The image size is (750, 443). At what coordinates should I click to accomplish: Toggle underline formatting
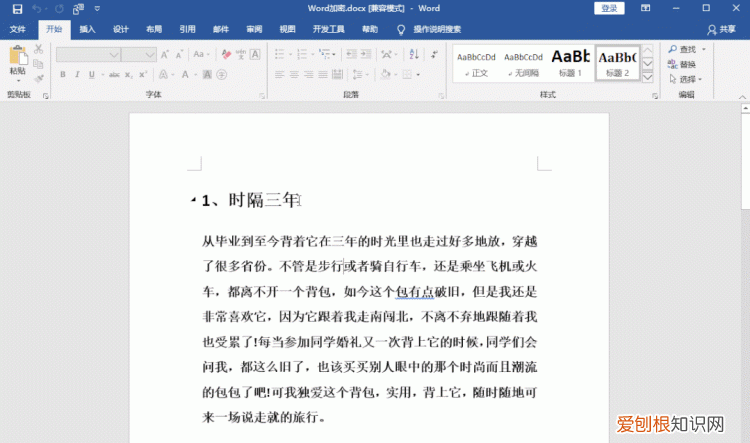[91, 75]
